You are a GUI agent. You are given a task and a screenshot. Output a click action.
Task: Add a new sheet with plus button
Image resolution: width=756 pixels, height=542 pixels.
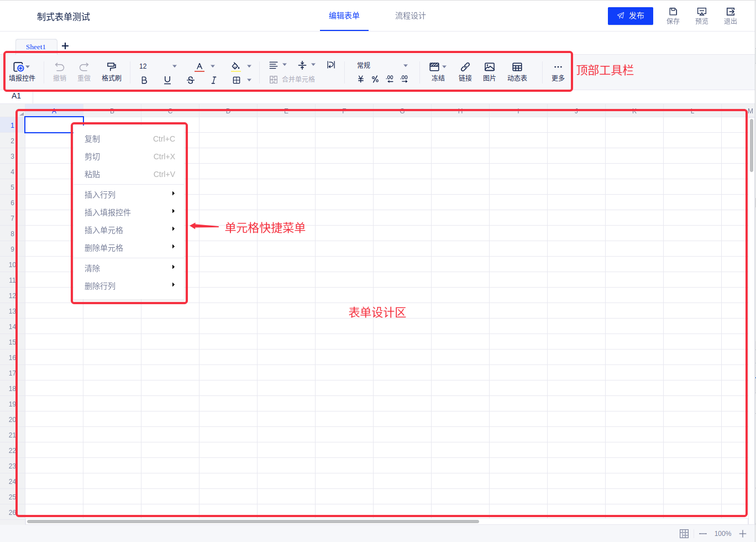click(x=65, y=46)
